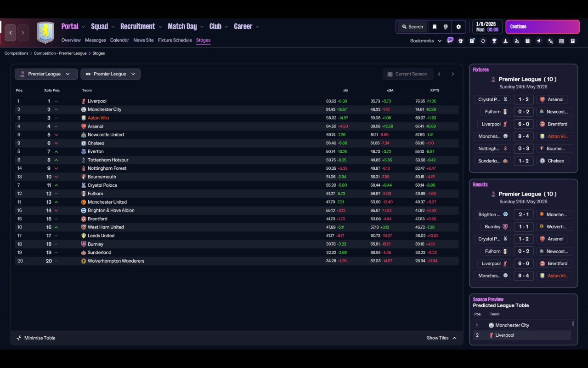The height and width of the screenshot is (368, 588).
Task: Expand the Premier League competition dropdown
Action: pyautogui.click(x=46, y=74)
